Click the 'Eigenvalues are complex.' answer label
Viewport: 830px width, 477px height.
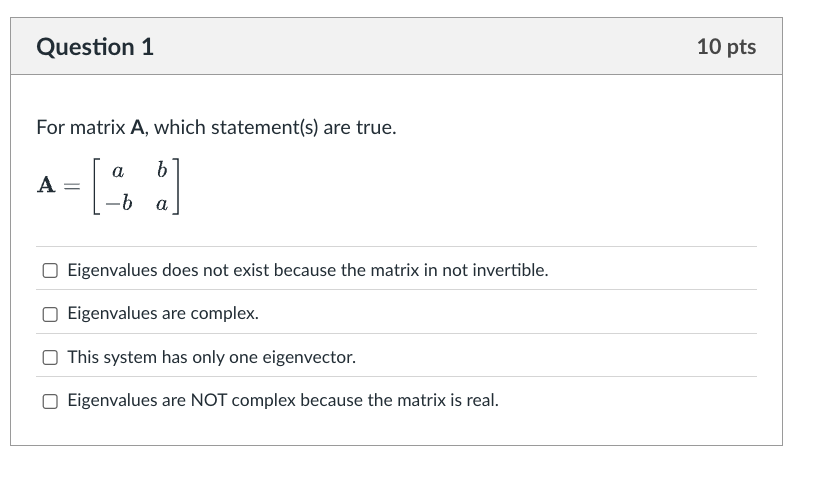click(x=163, y=314)
